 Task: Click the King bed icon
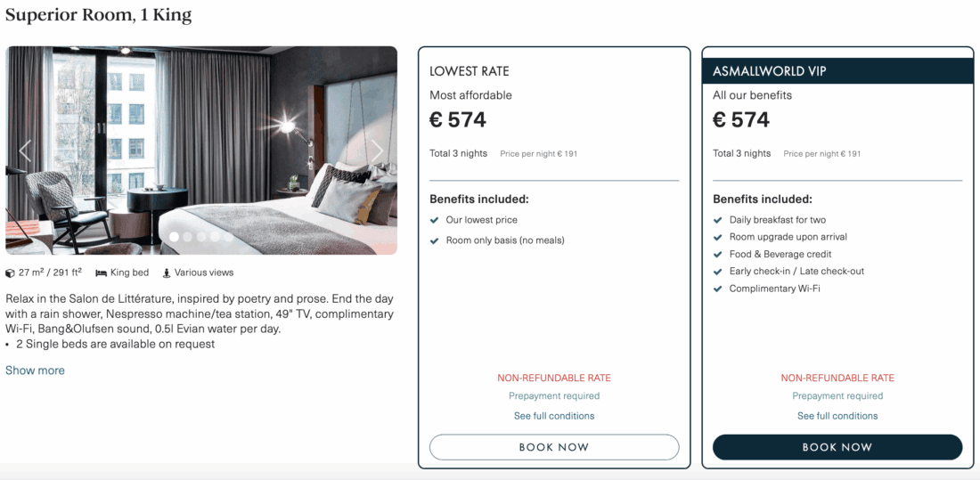click(x=102, y=273)
